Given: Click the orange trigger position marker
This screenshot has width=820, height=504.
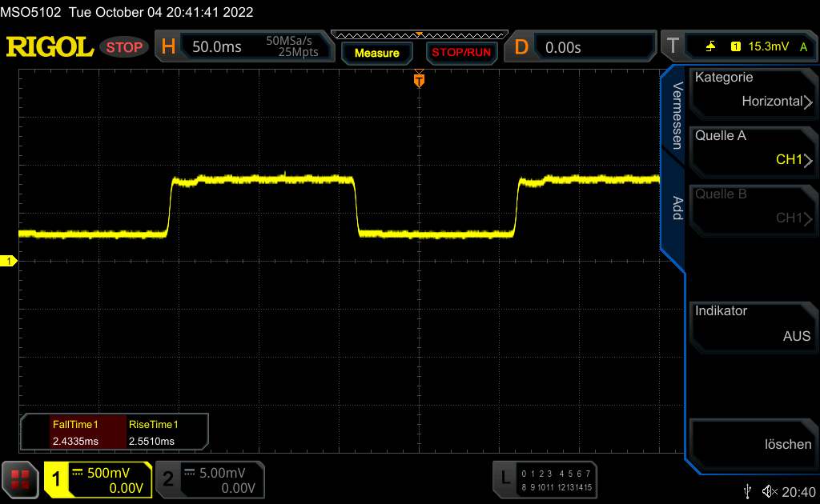Looking at the screenshot, I should click(418, 80).
